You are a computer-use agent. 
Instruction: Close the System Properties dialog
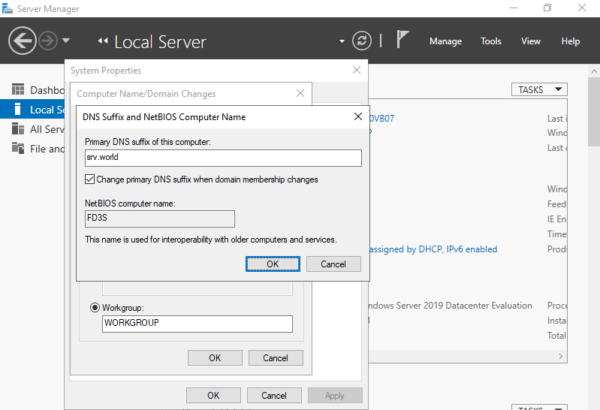[x=356, y=70]
